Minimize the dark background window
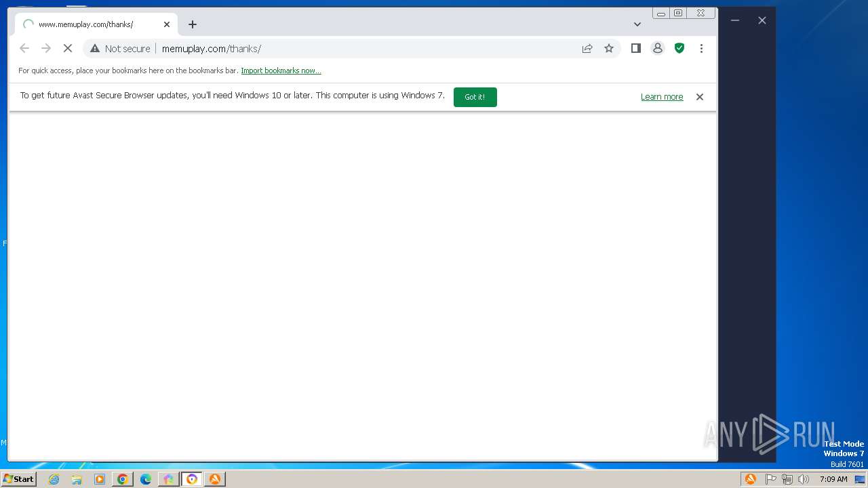868x488 pixels. [735, 20]
